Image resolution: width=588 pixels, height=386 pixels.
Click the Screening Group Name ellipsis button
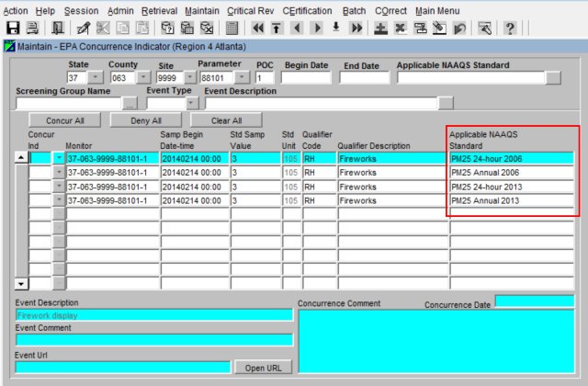(130, 103)
